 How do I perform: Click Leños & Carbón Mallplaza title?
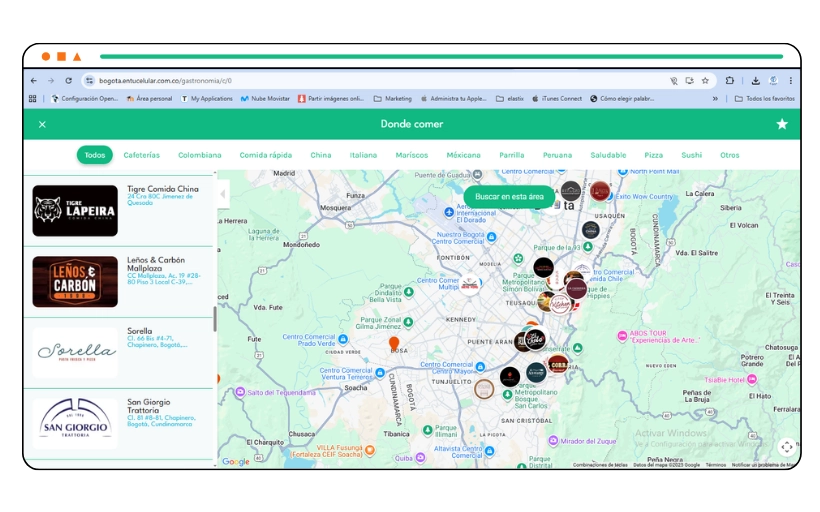point(156,264)
